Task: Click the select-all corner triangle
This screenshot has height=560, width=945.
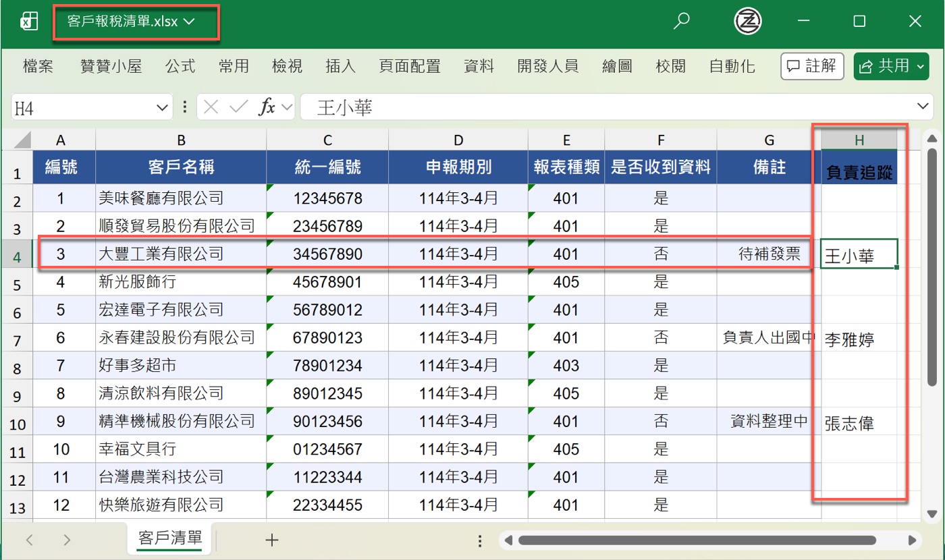Action: 22,140
